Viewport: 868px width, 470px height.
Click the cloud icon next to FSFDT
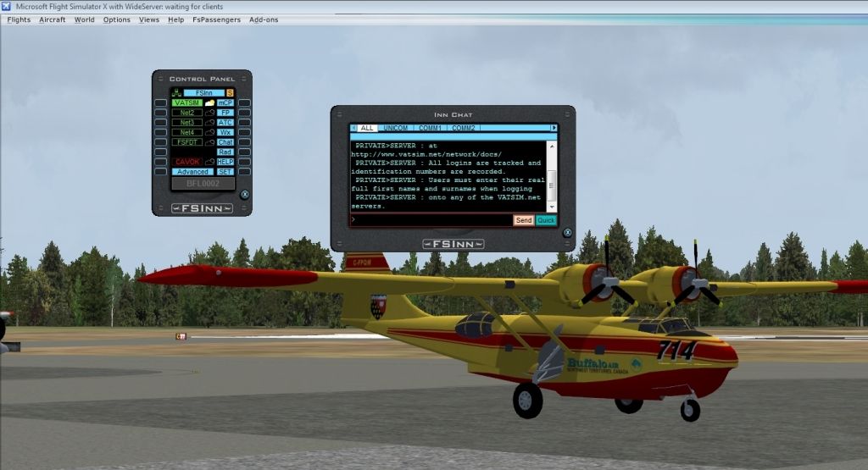pos(210,142)
